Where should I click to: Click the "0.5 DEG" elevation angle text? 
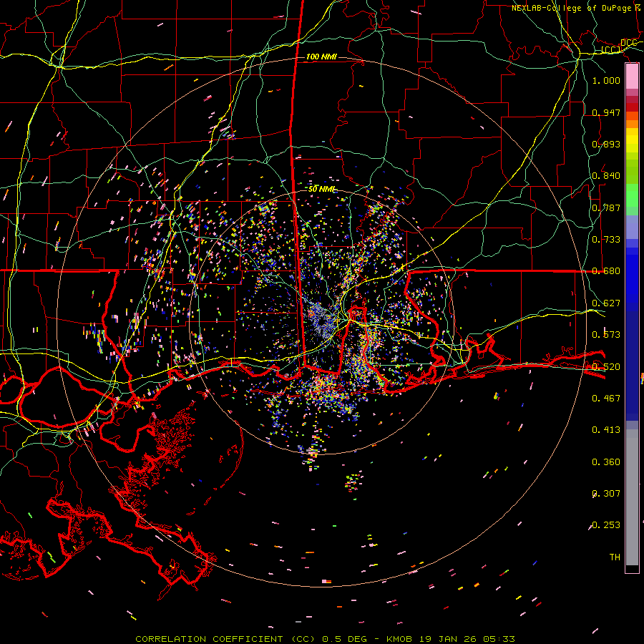coord(343,639)
